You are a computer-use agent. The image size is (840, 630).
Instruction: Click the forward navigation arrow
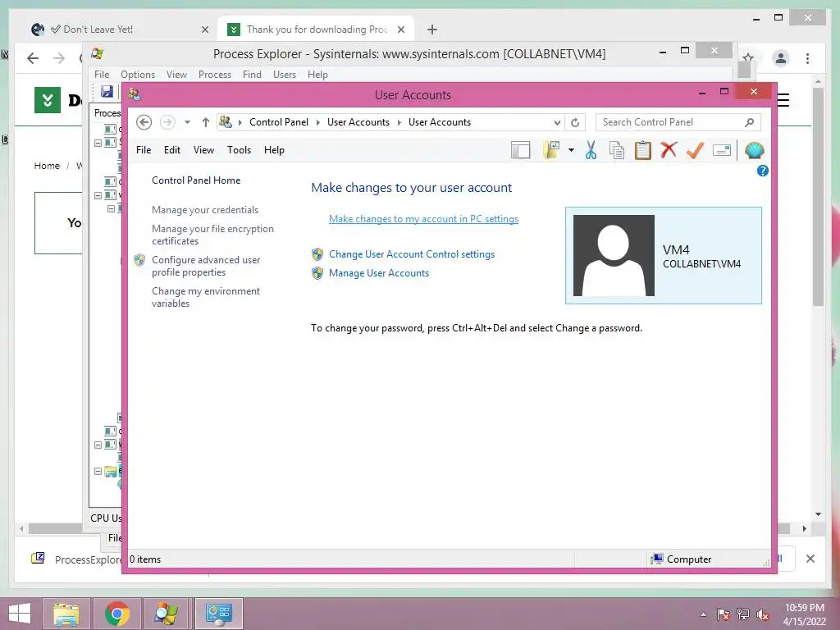(167, 122)
